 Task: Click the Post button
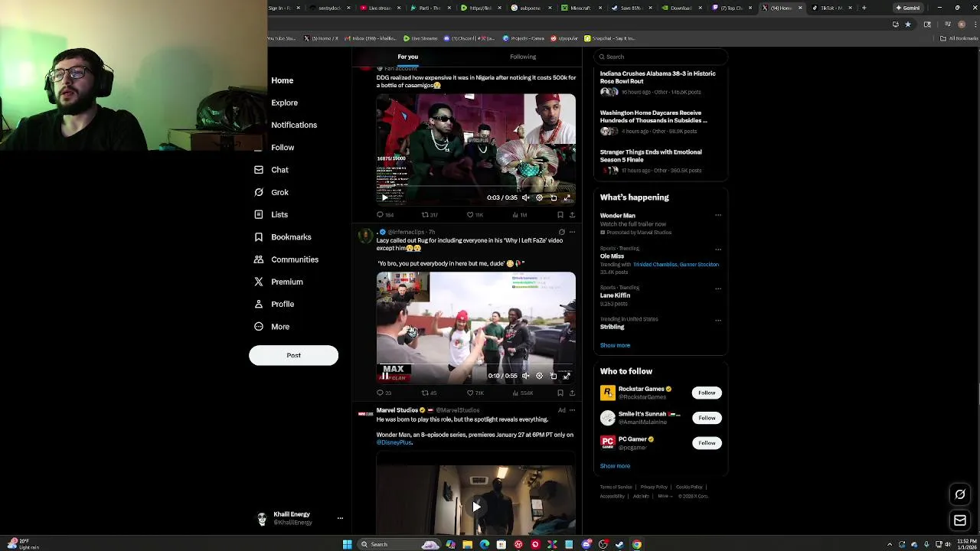(293, 355)
